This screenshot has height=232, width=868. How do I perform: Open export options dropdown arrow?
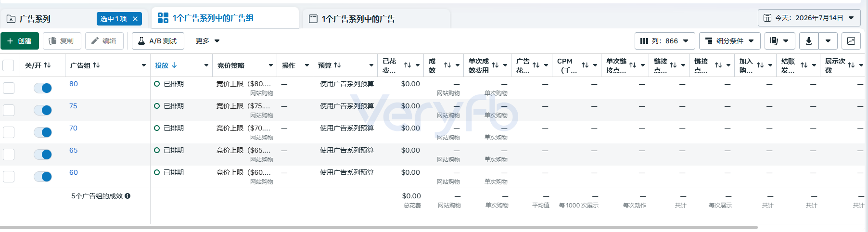828,41
